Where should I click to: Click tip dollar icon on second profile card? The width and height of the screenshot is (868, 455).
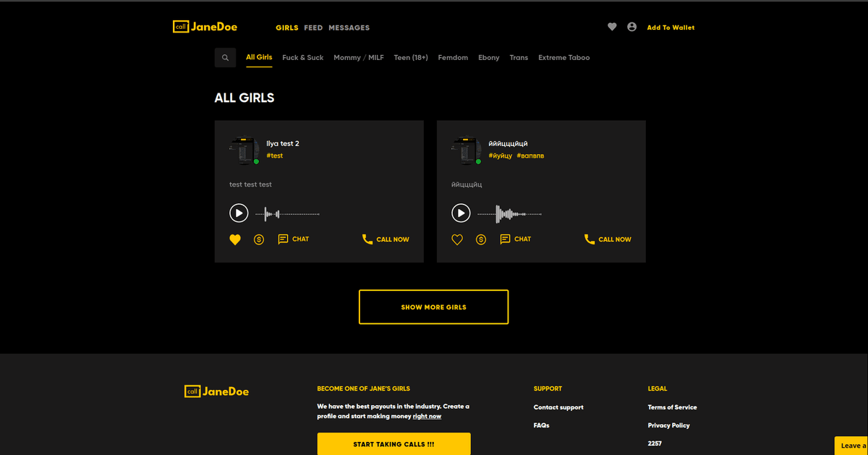pyautogui.click(x=481, y=239)
